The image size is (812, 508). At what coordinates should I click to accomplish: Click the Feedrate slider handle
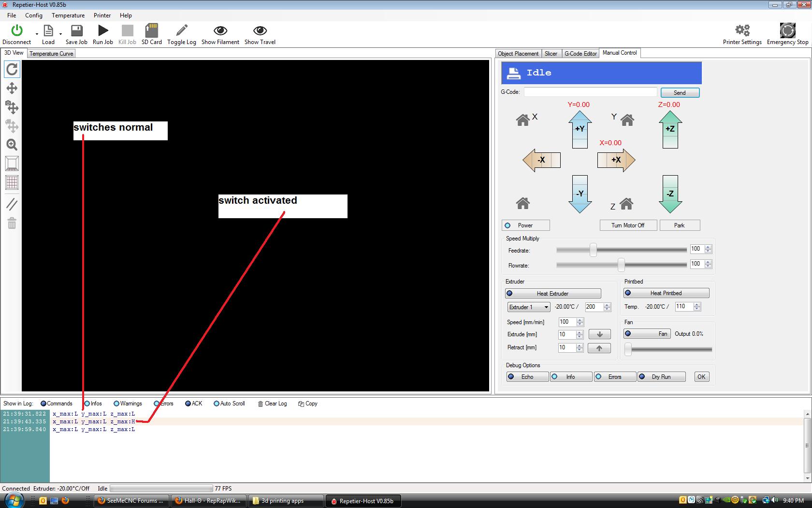tap(593, 250)
